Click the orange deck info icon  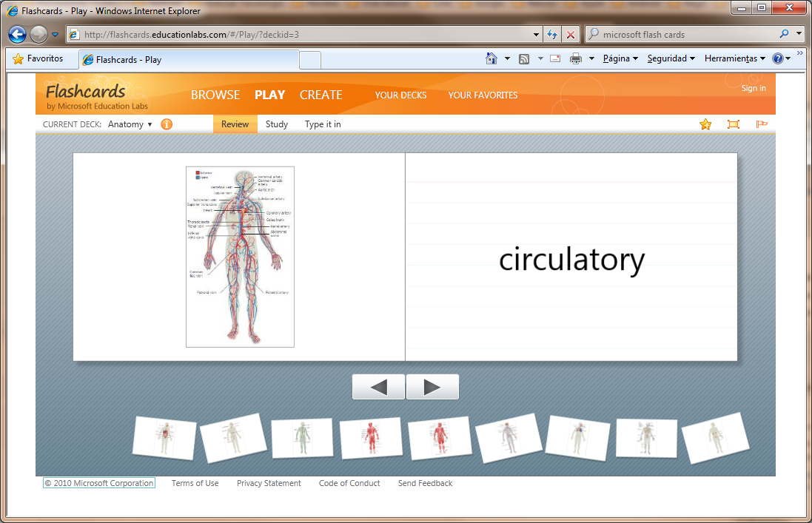[167, 124]
